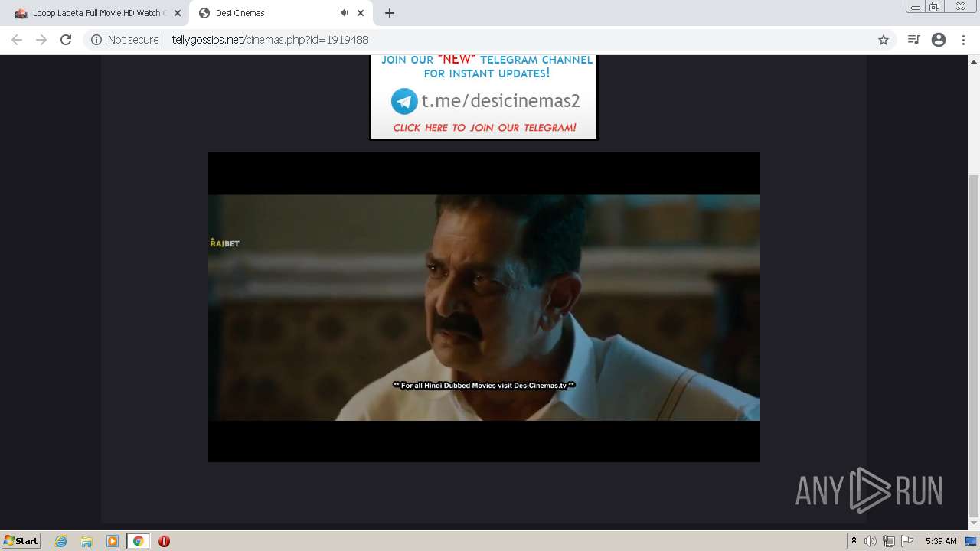Click the Chrome taskbar button

point(138,541)
